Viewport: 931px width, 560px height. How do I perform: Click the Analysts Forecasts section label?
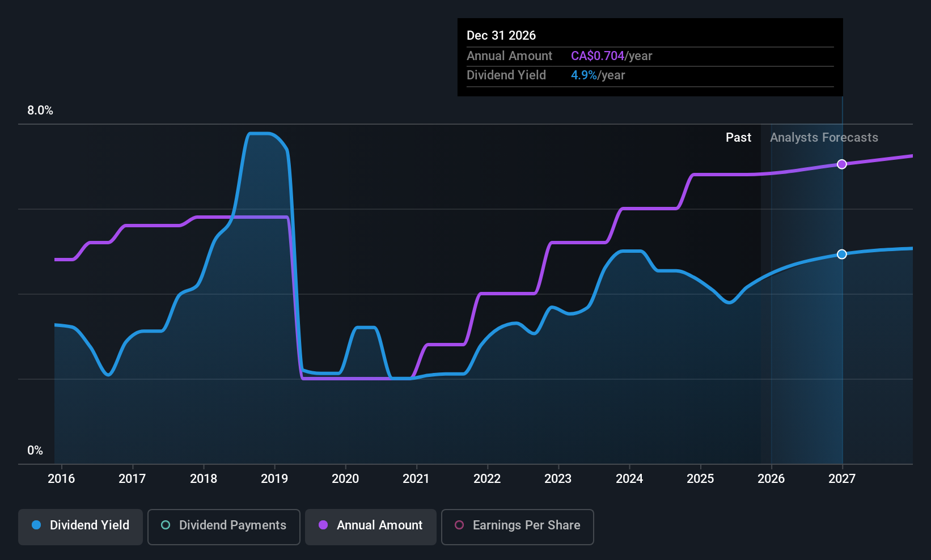823,137
